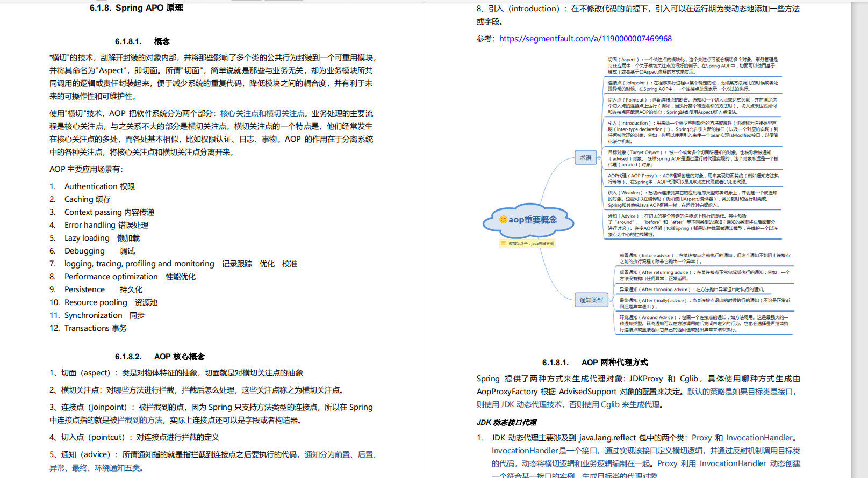Click line 1、切面（aspect）definition
The width and height of the screenshot is (868, 478).
coord(176,373)
